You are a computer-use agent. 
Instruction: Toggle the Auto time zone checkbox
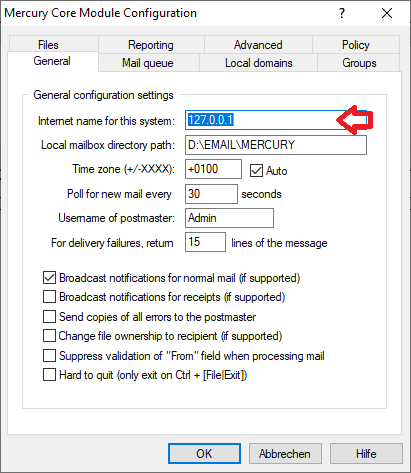tap(256, 171)
